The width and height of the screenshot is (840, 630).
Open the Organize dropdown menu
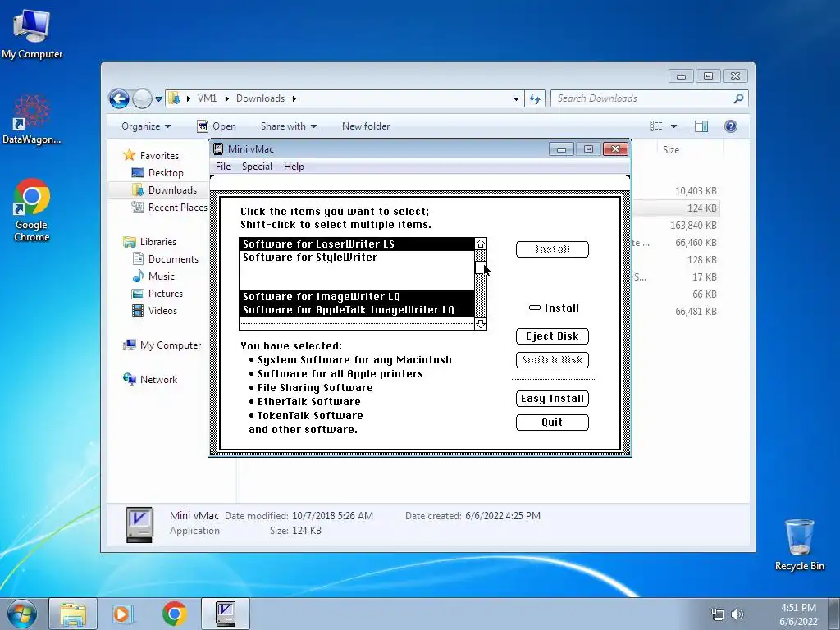click(146, 126)
